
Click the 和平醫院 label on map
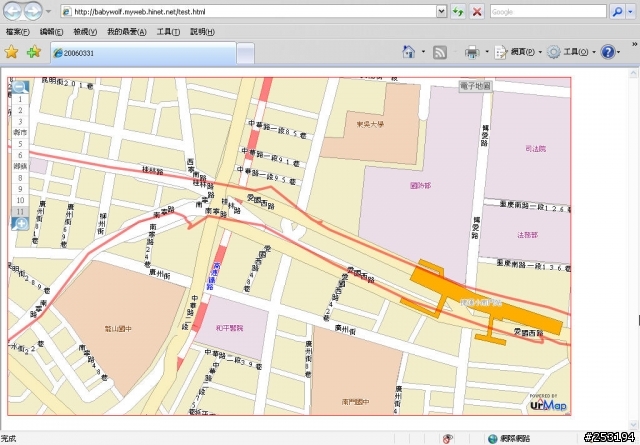click(x=229, y=328)
